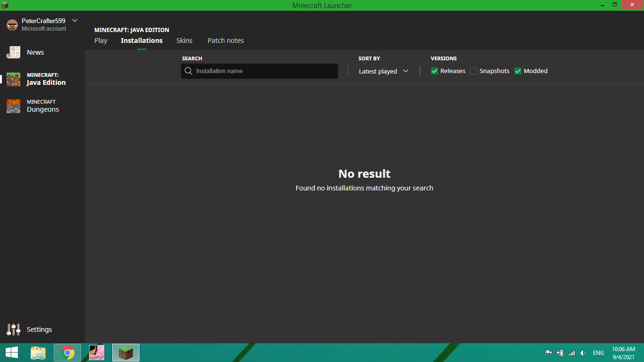Select the Installations tab

[141, 41]
